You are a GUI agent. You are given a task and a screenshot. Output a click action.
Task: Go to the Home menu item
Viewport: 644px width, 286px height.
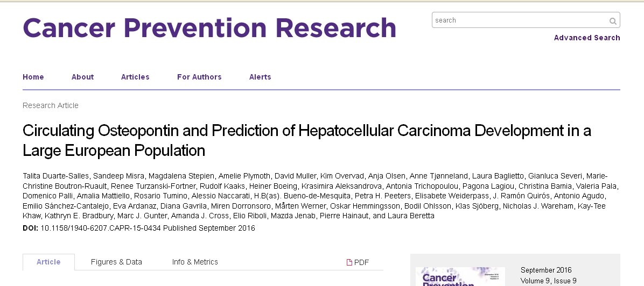[33, 77]
